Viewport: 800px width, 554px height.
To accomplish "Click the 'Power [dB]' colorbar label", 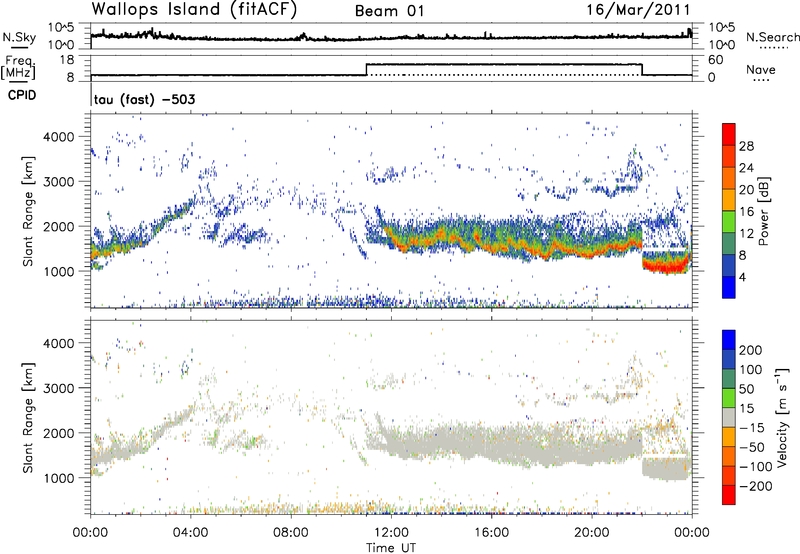I will pyautogui.click(x=764, y=211).
